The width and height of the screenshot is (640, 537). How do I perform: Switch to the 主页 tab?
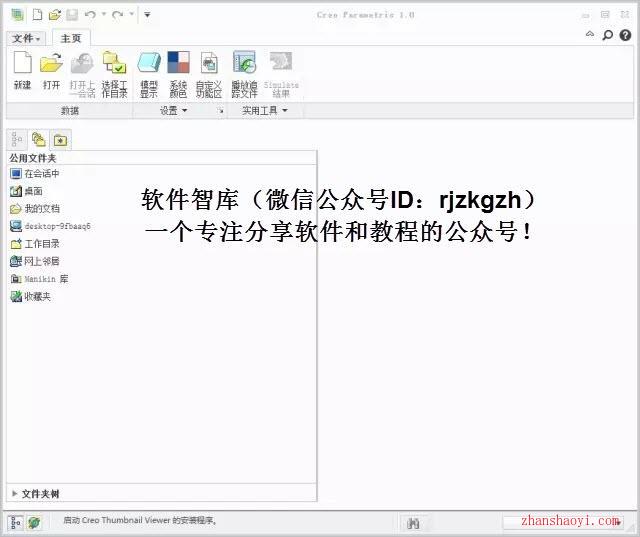[x=71, y=38]
